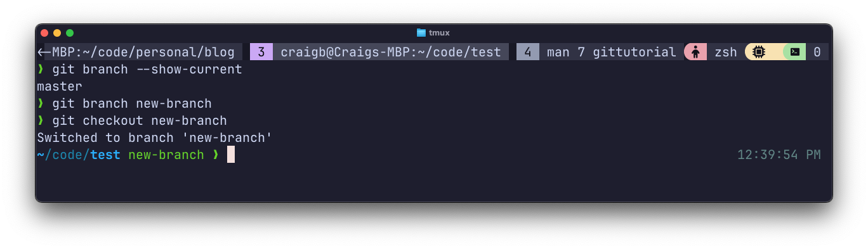
Task: Switch to tmux window 3 number badge
Action: [x=261, y=52]
